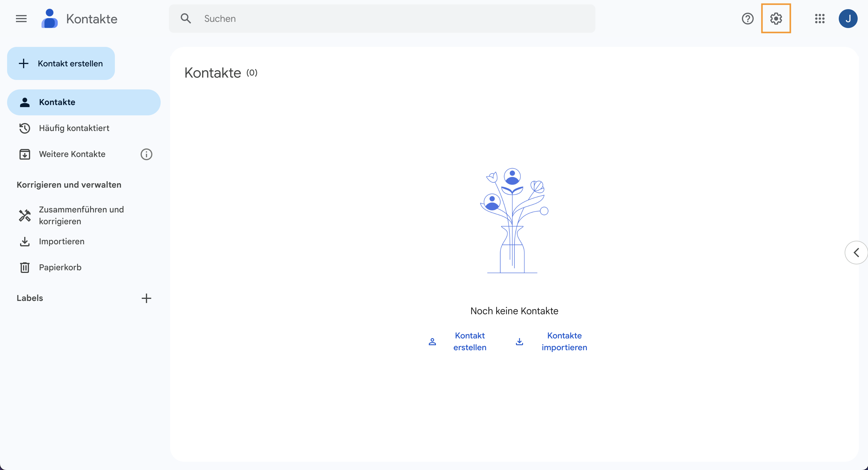Screen dimensions: 868x470
Task: Open the account avatar J
Action: pyautogui.click(x=848, y=19)
